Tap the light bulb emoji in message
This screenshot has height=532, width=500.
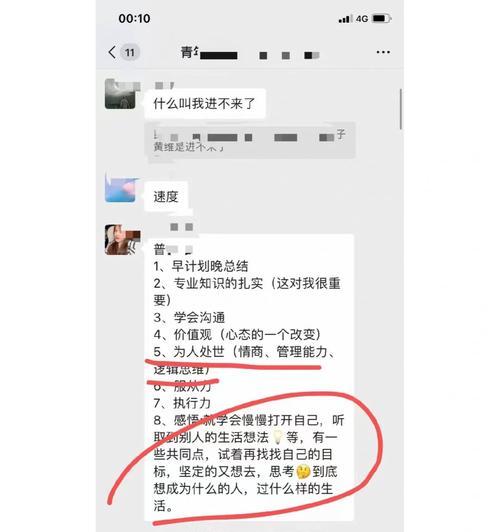click(x=277, y=437)
